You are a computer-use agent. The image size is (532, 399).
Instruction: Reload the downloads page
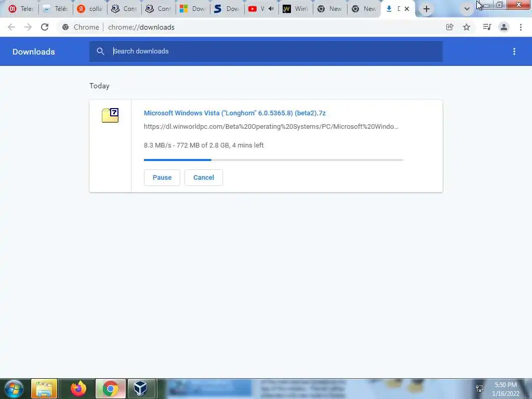click(45, 27)
